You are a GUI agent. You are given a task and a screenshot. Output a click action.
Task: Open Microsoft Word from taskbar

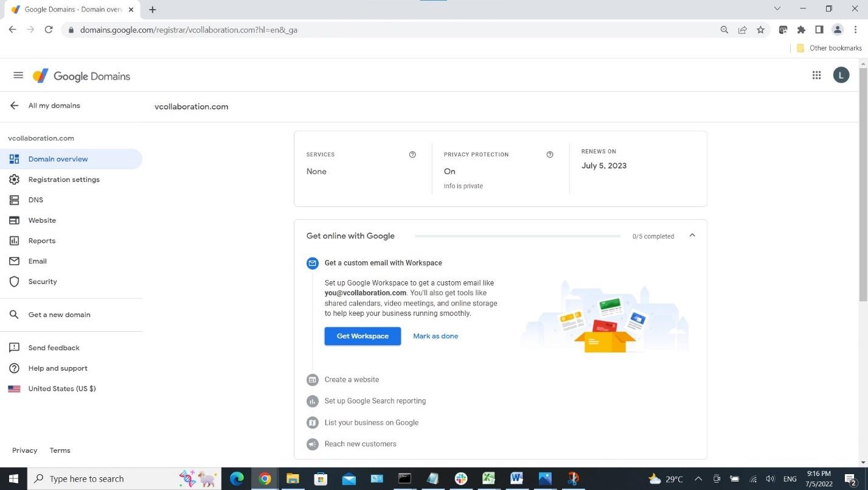(x=516, y=478)
